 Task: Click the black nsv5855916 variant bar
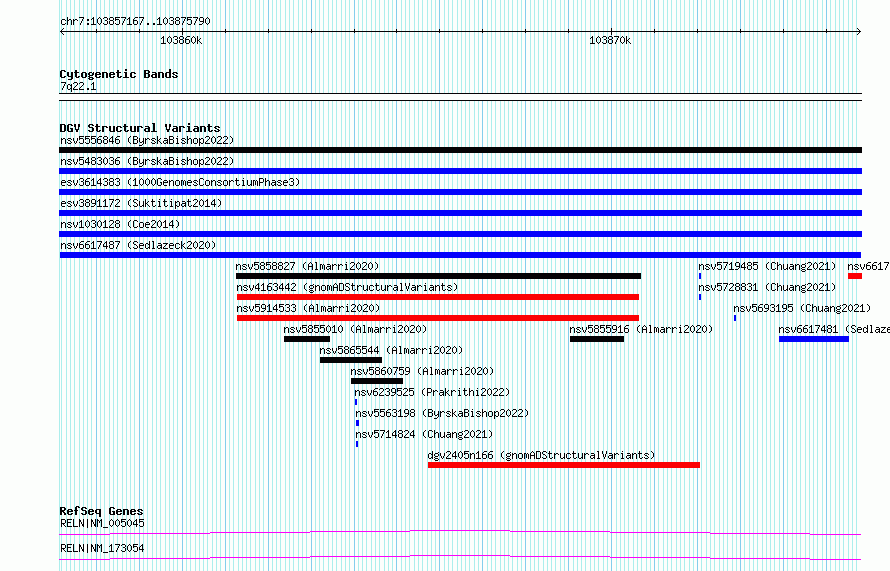597,339
